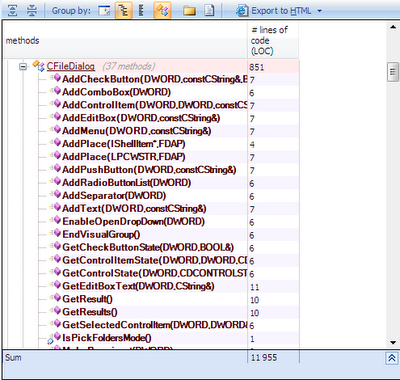This screenshot has height=380, width=400.
Task: Select the flat list grouping icon
Action: [x=141, y=11]
